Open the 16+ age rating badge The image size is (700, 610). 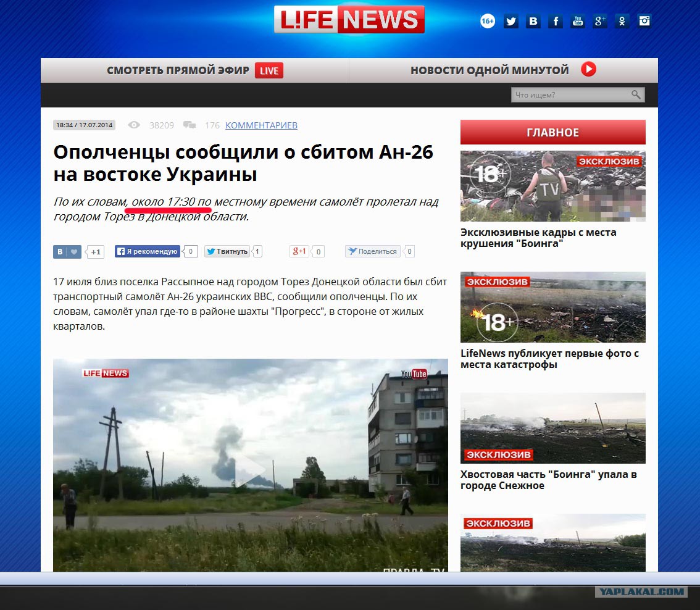click(488, 21)
